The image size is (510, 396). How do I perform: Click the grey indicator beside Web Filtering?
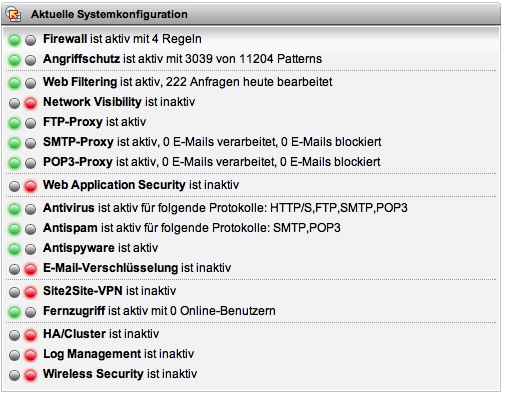pos(30,83)
